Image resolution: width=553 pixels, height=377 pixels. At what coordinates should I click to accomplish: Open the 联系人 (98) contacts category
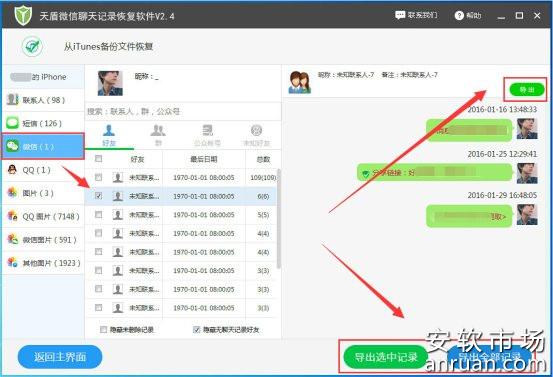click(x=43, y=100)
